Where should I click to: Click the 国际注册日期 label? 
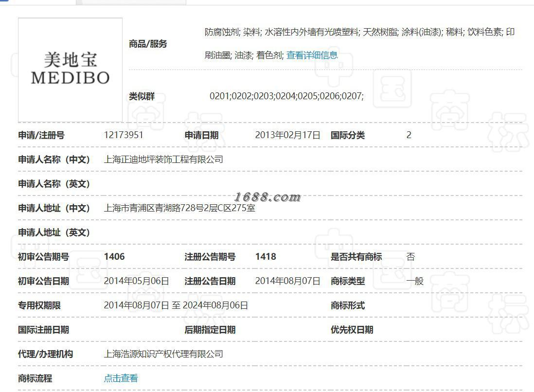pos(44,330)
